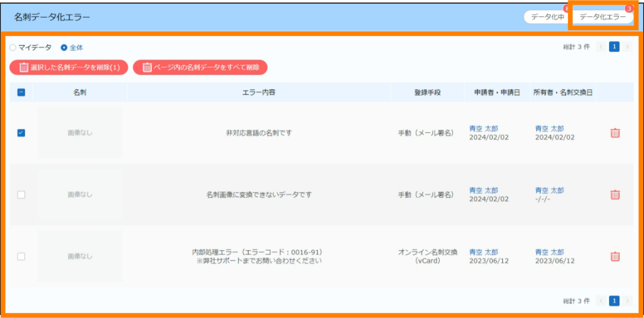The image size is (644, 318).
Task: Open the データ化エラー tab
Action: (x=603, y=17)
